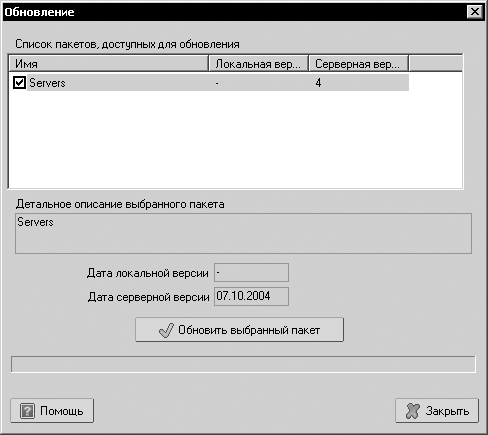Click server version value 4 in list

(318, 83)
